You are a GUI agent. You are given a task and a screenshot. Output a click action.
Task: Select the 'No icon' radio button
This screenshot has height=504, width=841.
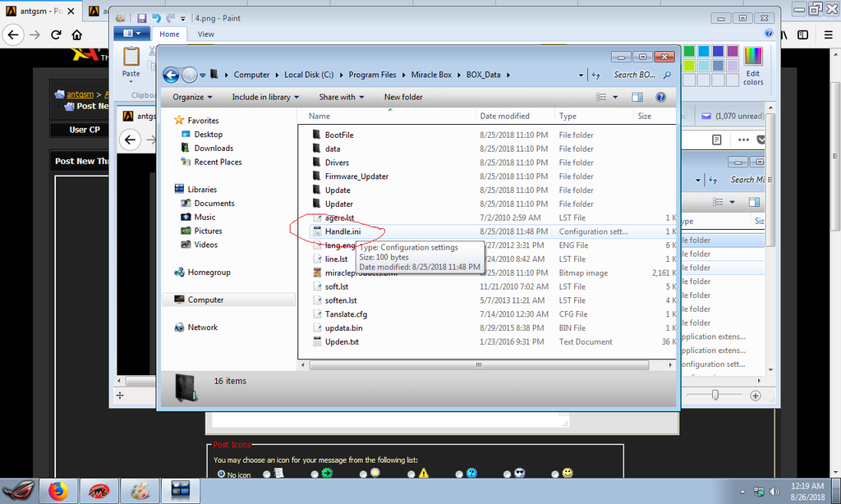(221, 474)
